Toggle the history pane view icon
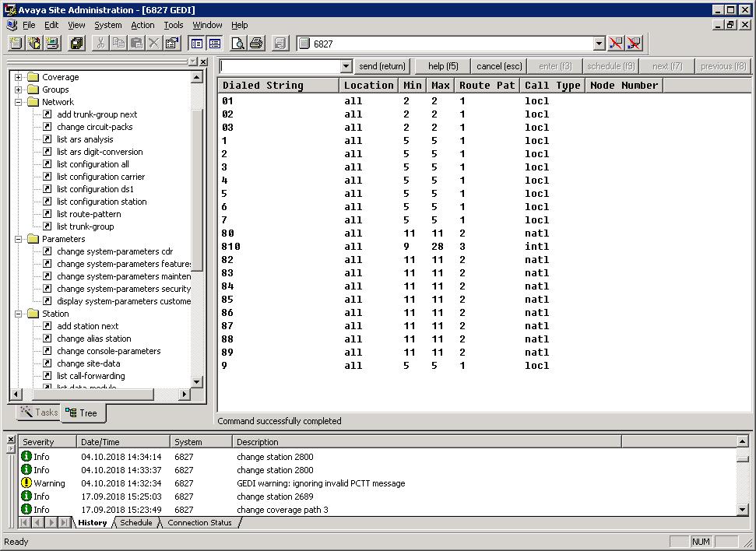The height and width of the screenshot is (551, 756). coord(215,44)
